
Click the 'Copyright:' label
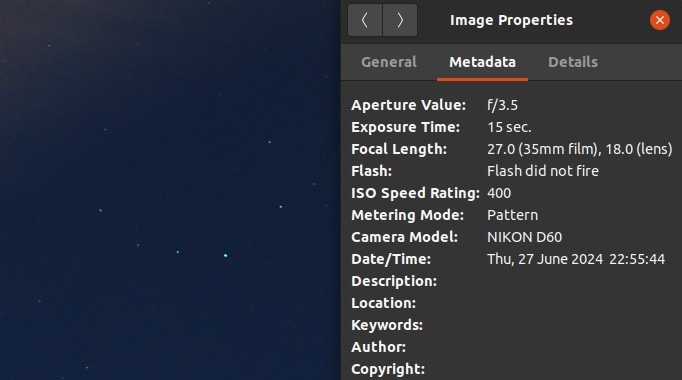tap(388, 369)
